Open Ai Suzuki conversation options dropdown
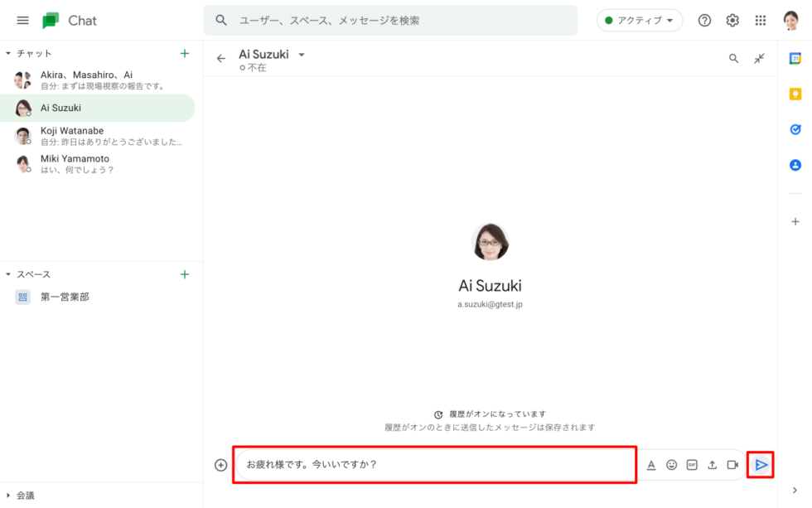 pos(302,55)
